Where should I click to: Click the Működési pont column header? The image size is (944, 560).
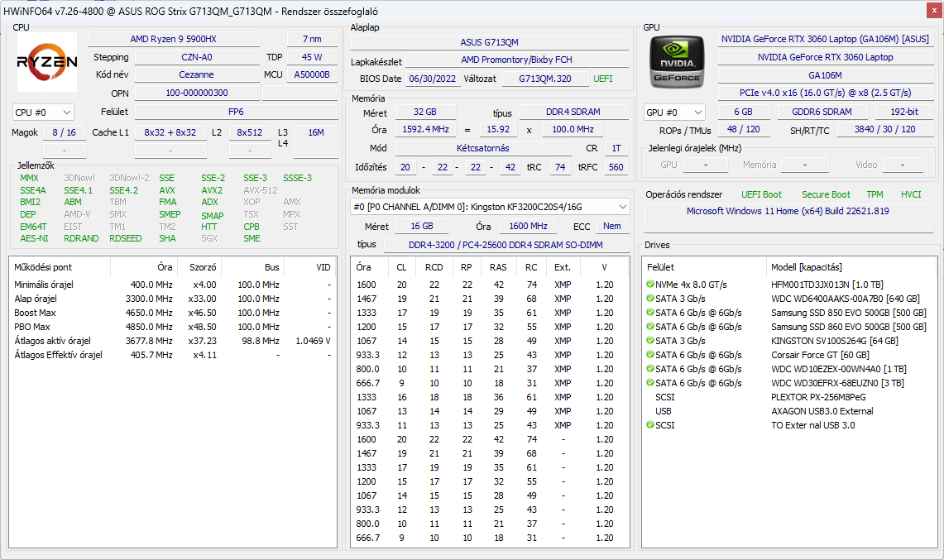coord(60,267)
